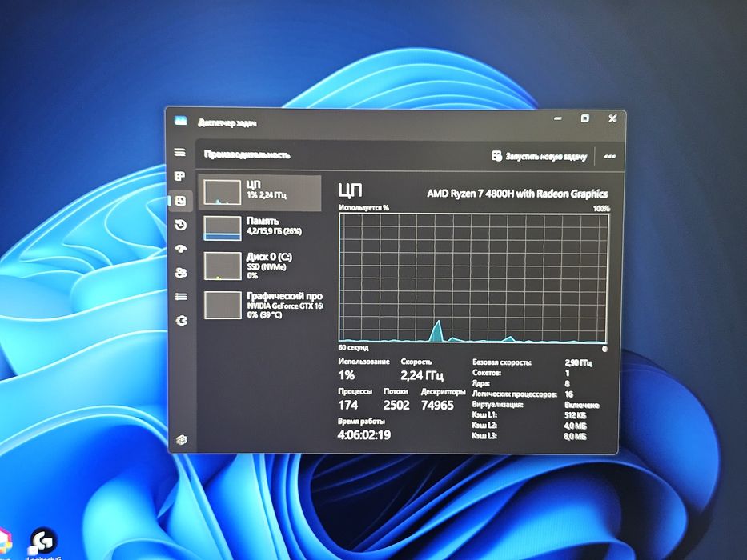The image size is (747, 560).
Task: Select the Память resource entry
Action: click(259, 228)
